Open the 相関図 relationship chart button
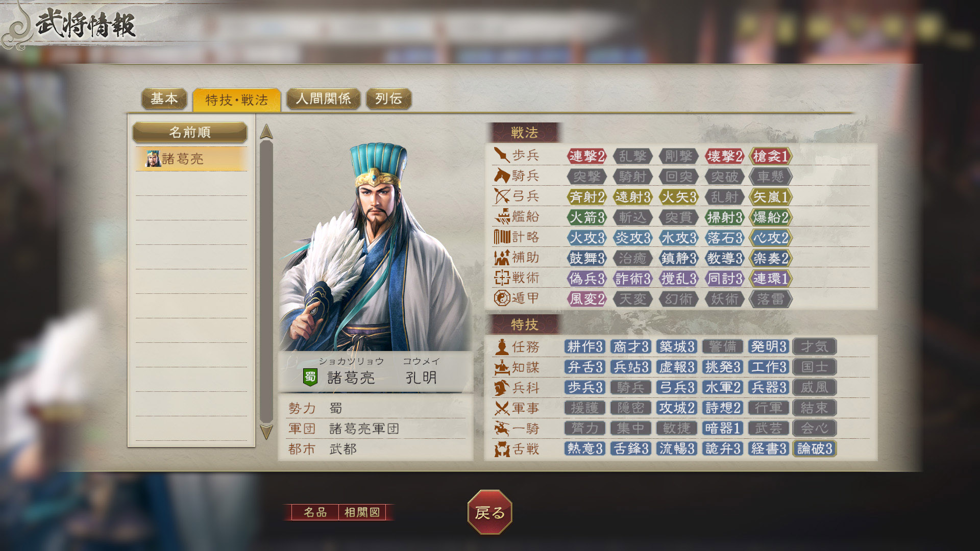 pos(362,512)
